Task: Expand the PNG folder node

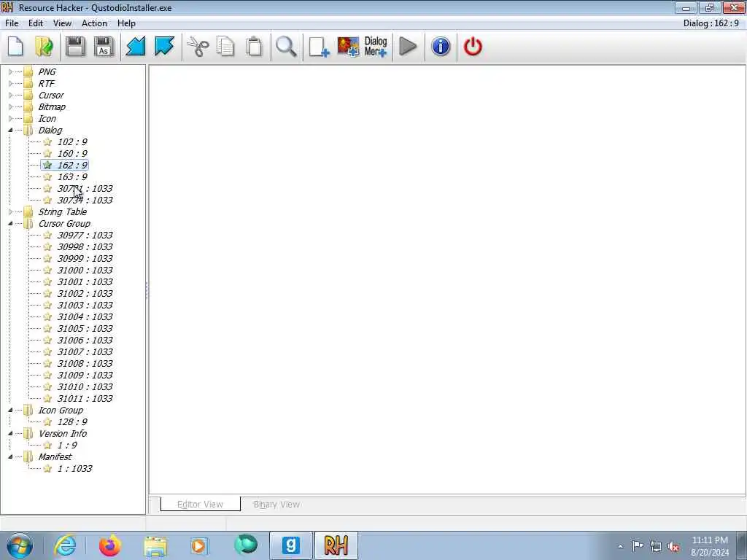Action: (10, 72)
